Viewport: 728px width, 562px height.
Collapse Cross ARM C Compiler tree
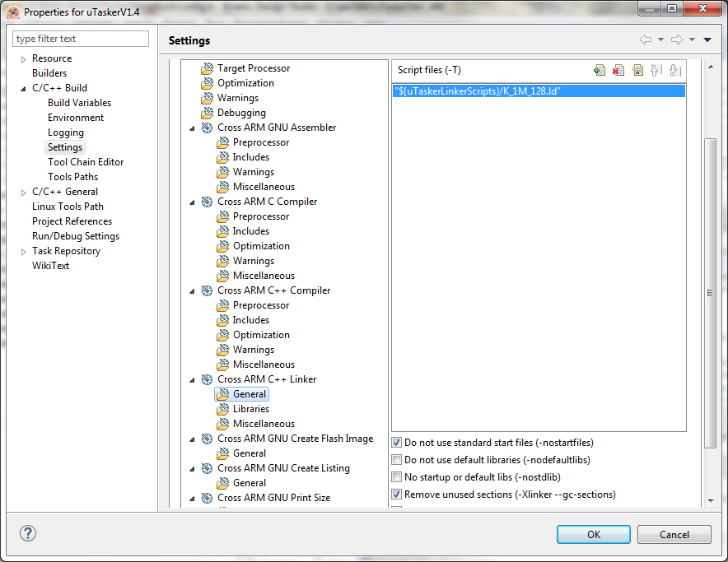[192, 202]
